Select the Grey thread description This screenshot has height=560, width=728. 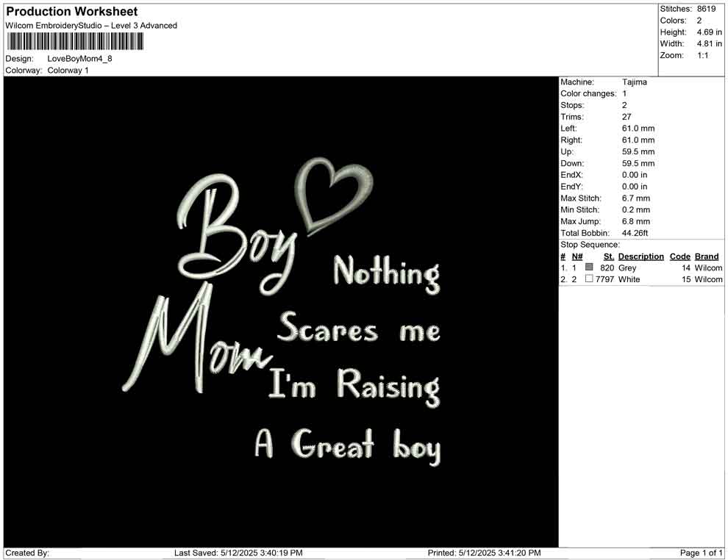(627, 268)
